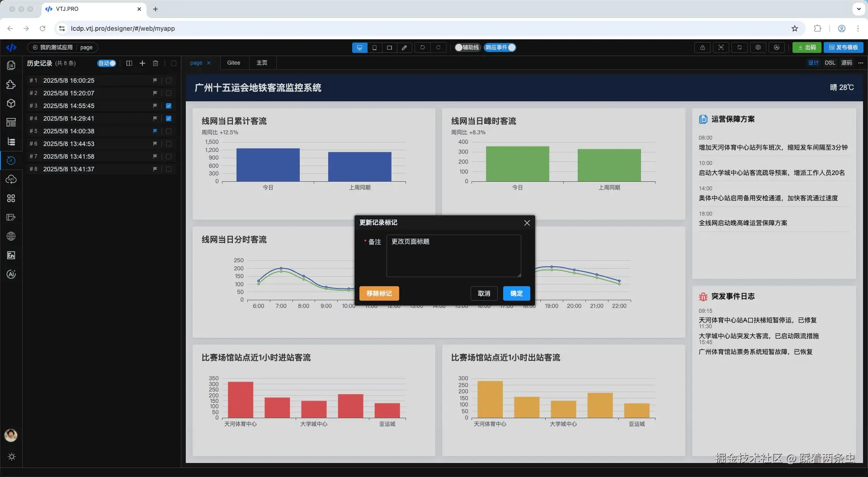Open the plugins puzzle-piece sidebar icon
Image resolution: width=868 pixels, height=477 pixels.
pos(11,85)
